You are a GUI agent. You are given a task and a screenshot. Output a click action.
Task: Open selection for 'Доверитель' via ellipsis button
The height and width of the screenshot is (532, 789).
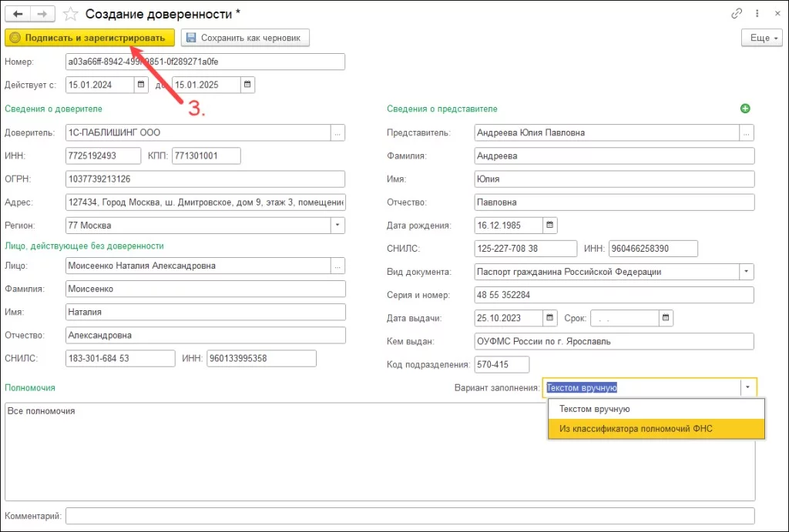coord(337,132)
